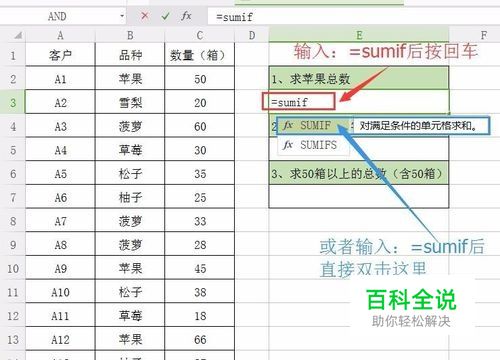Screen dimensions: 500x360
Task: Select 苹果 cell in row 2
Action: point(130,79)
